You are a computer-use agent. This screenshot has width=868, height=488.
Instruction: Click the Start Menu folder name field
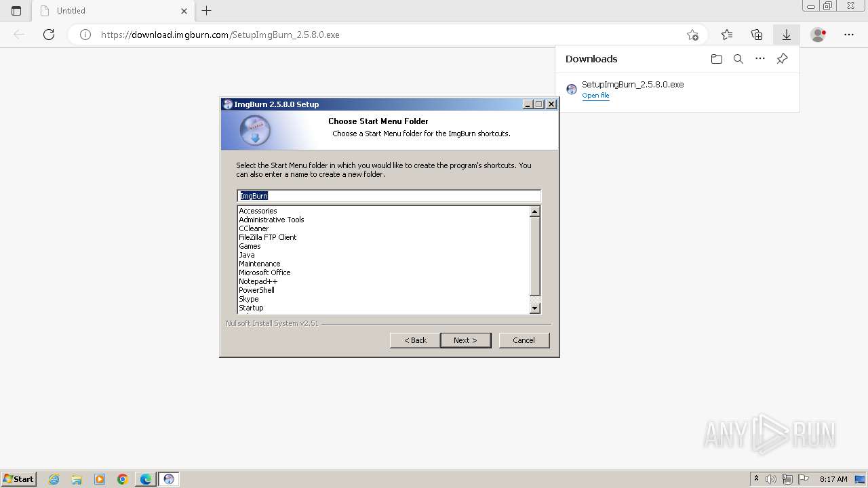[x=389, y=196]
